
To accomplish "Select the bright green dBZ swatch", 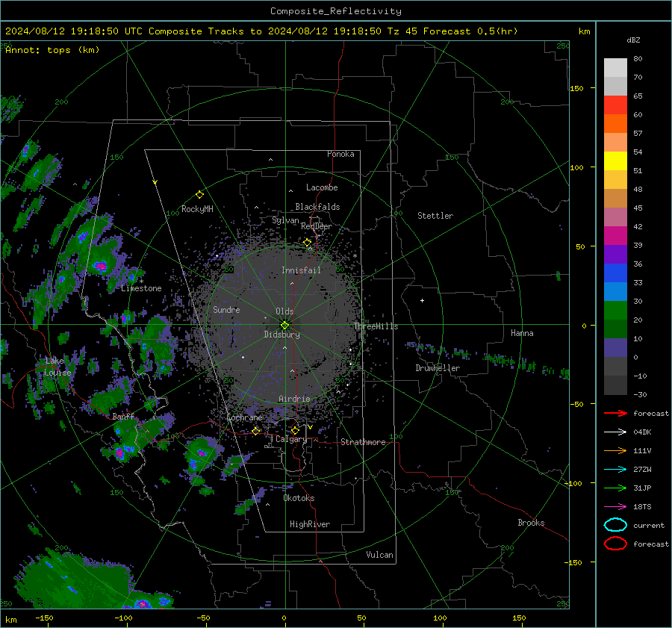I will [x=615, y=310].
